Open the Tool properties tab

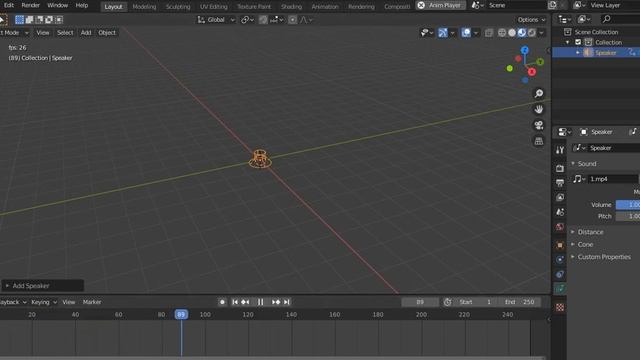point(560,150)
